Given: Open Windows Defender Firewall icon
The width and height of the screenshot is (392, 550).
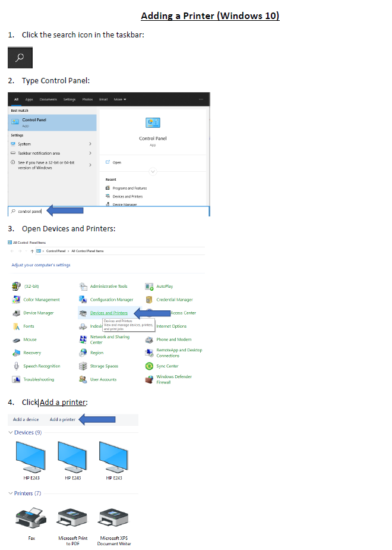Looking at the screenshot, I should [149, 379].
